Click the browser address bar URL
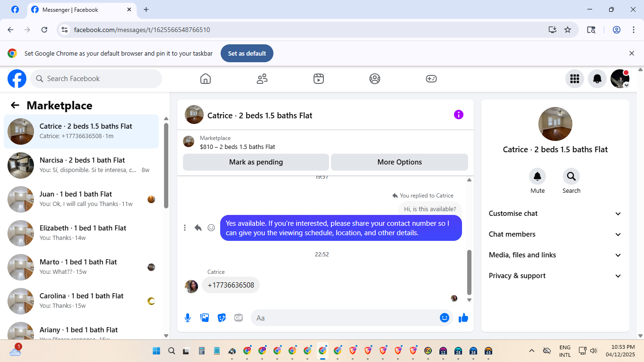 (142, 30)
